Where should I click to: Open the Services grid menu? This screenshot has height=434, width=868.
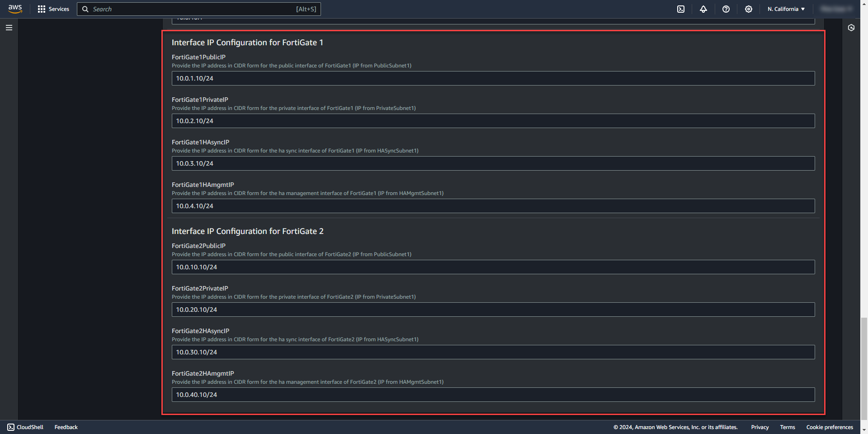(53, 9)
